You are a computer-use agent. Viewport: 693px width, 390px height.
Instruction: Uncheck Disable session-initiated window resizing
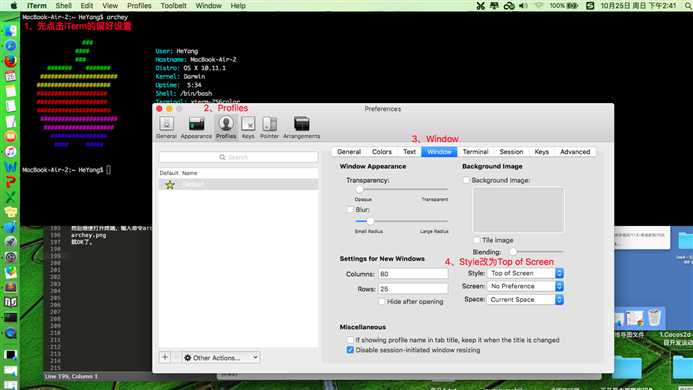[x=350, y=350]
